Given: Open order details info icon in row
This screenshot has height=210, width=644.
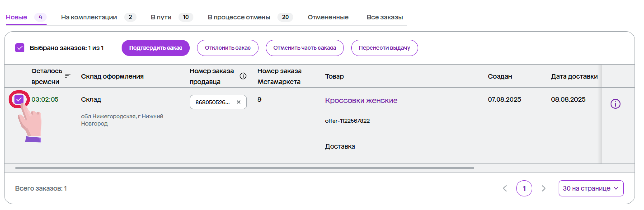Looking at the screenshot, I should (615, 104).
